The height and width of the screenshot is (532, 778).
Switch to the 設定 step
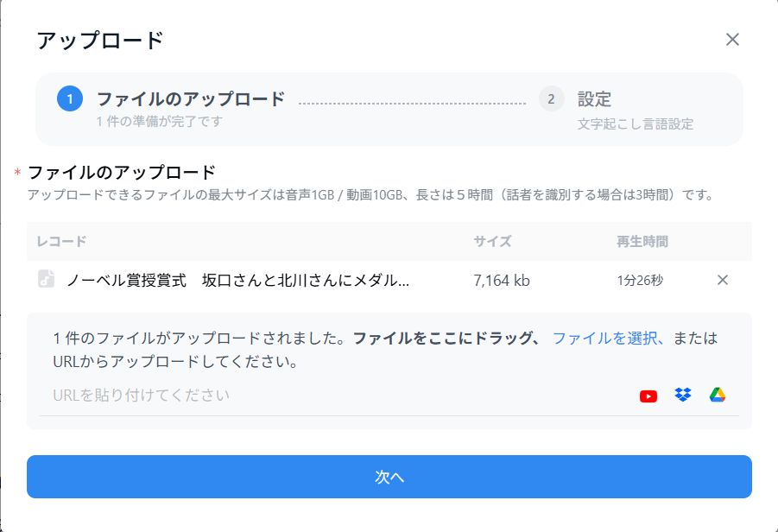pyautogui.click(x=596, y=98)
